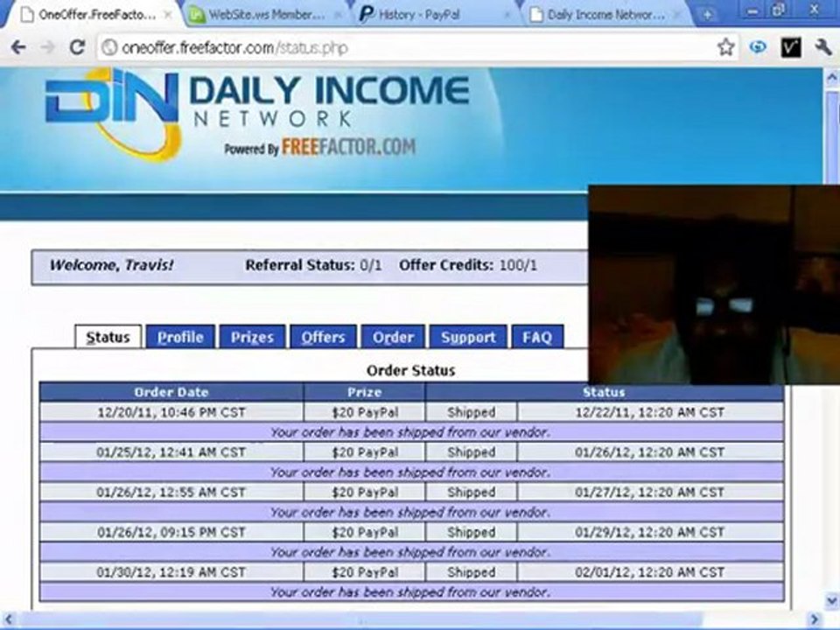Click the Status column header
This screenshot has height=630, width=840.
coord(605,392)
